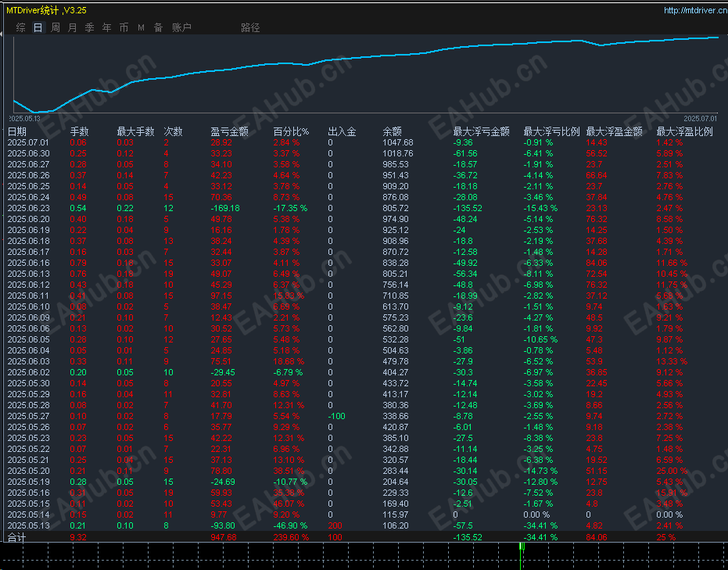The height and width of the screenshot is (570, 728).
Task: Click the MTDriver统计 V3.25 title
Action: [x=46, y=10]
